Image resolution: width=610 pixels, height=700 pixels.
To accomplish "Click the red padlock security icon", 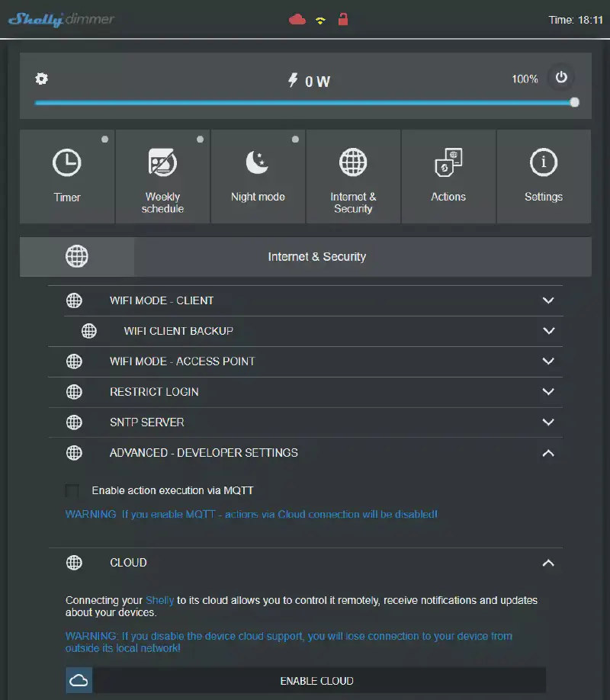I will point(342,19).
